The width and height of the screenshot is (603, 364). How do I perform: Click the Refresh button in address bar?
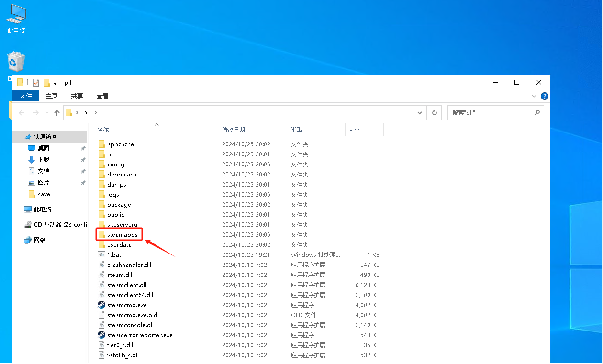pyautogui.click(x=434, y=112)
